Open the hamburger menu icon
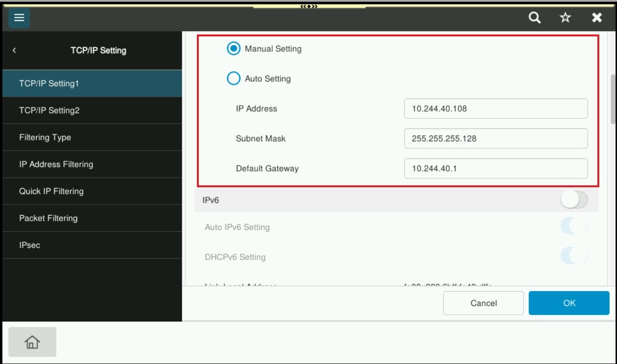This screenshot has height=364, width=617. 19,18
